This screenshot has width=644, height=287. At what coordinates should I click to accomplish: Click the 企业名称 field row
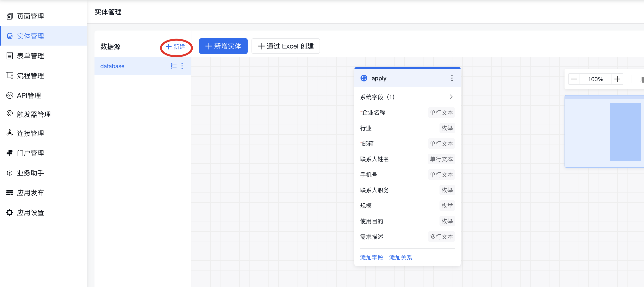[x=407, y=113]
